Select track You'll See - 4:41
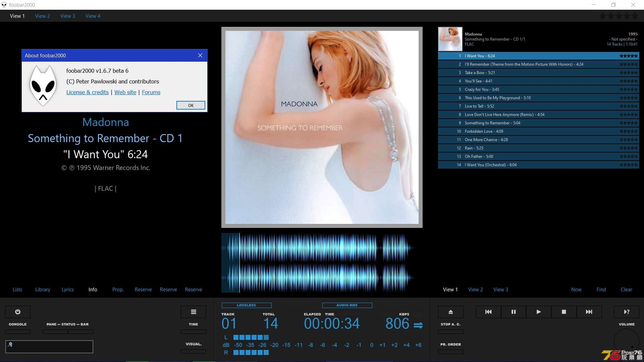 pos(538,81)
